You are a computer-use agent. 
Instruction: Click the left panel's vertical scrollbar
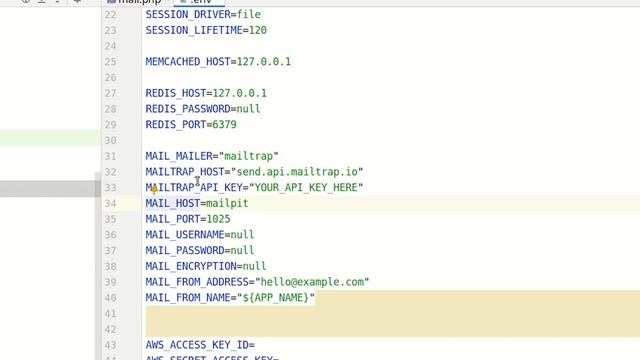pyautogui.click(x=98, y=265)
